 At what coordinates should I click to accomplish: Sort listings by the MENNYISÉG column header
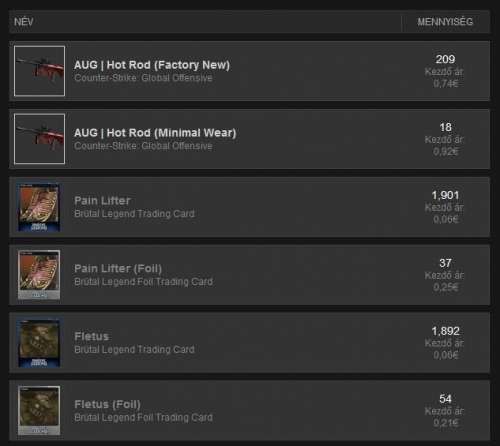(x=445, y=22)
